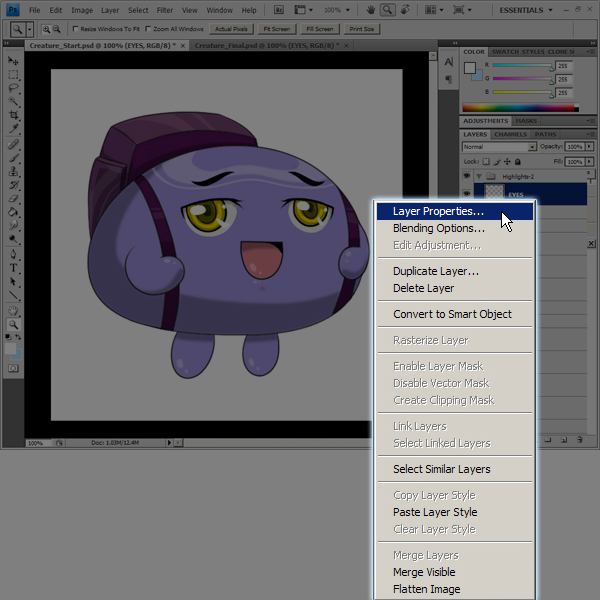The width and height of the screenshot is (600, 600).
Task: Open the Arrange Documents dropdown
Action: (x=434, y=10)
